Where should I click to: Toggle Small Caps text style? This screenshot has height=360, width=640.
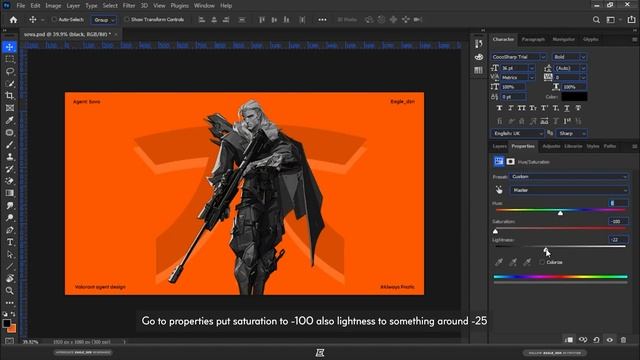(x=533, y=108)
